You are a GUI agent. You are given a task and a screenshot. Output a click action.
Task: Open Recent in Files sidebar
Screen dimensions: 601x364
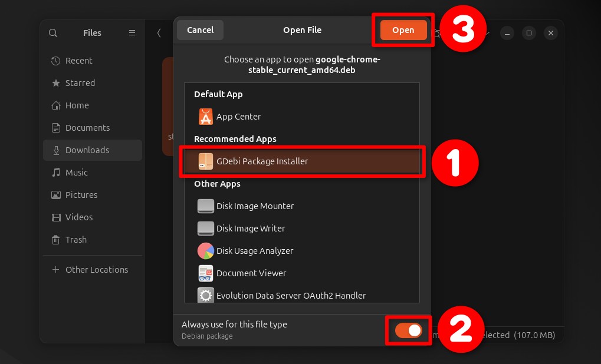point(93,61)
